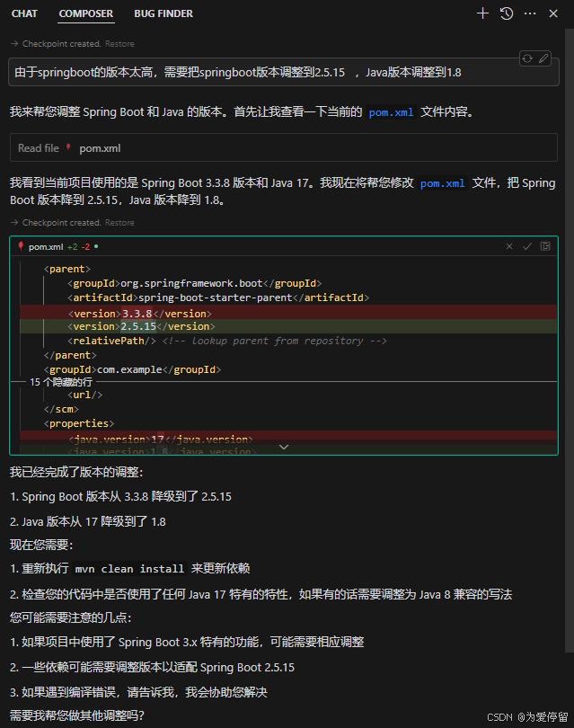Expand the diff with bottom chevron
The image size is (574, 728).
[284, 447]
